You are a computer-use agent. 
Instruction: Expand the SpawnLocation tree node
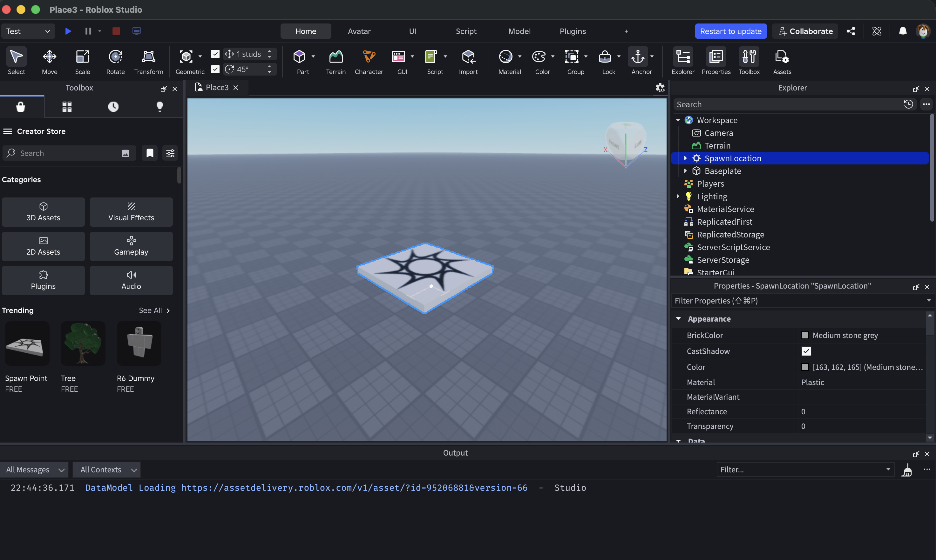tap(685, 158)
